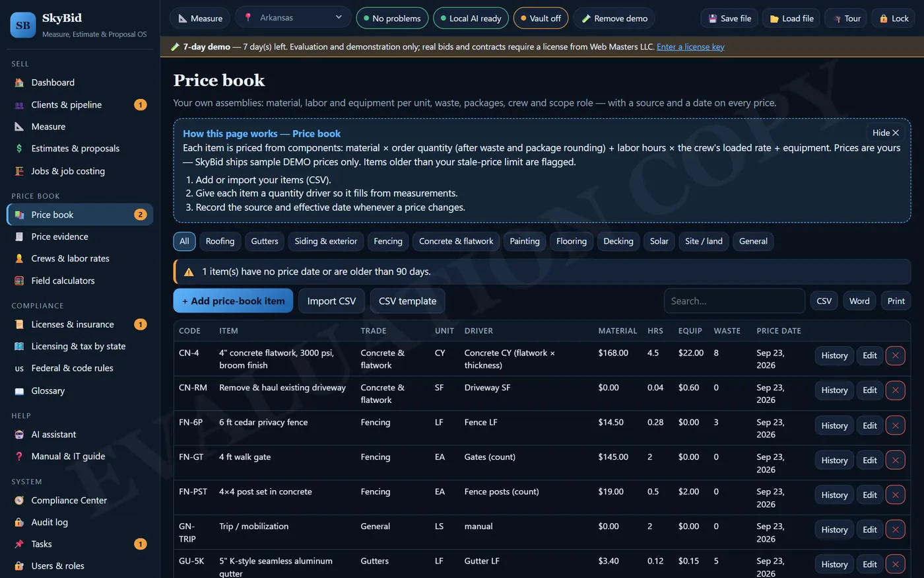Screen dimensions: 924x578
Task: Start the Tour from the top bar
Action: coord(846,18)
